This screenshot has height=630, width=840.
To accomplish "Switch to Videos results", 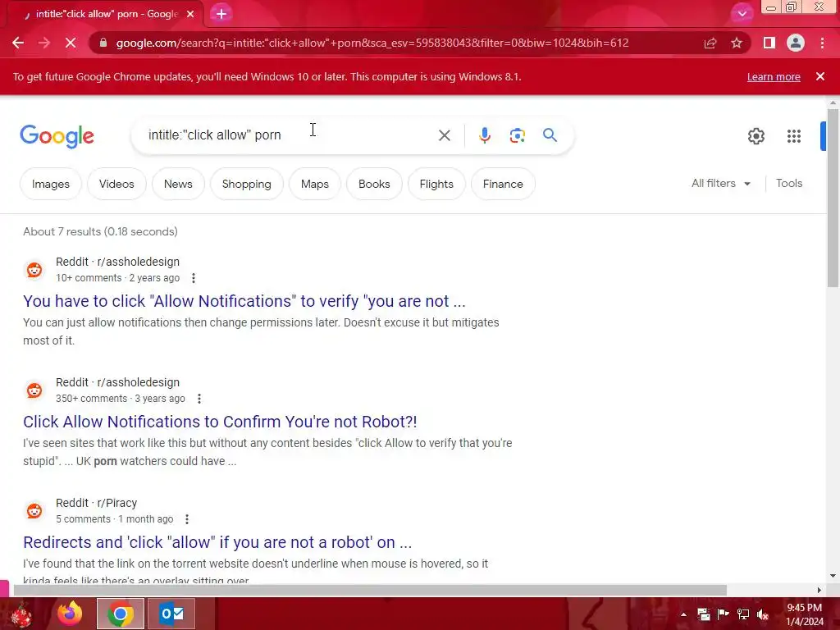I will click(x=116, y=184).
